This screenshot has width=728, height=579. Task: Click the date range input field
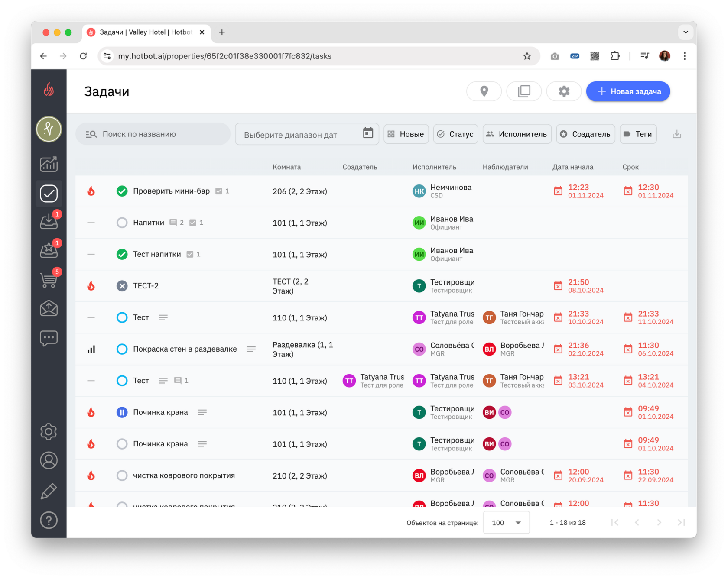pyautogui.click(x=307, y=134)
